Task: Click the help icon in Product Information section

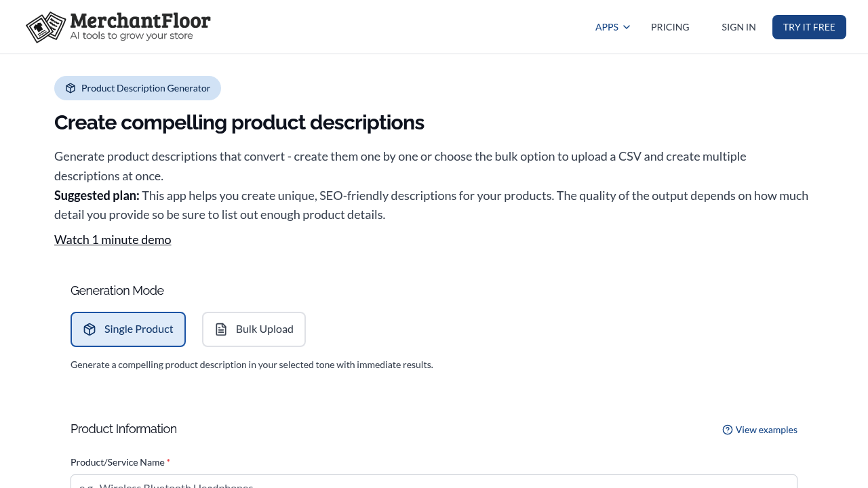Action: (x=727, y=430)
